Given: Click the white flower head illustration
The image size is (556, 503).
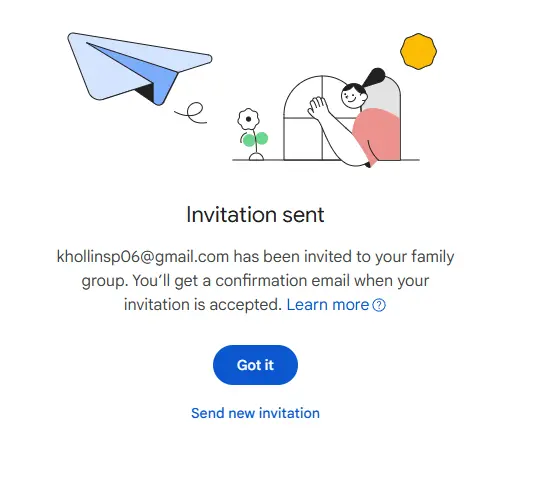Looking at the screenshot, I should [248, 119].
